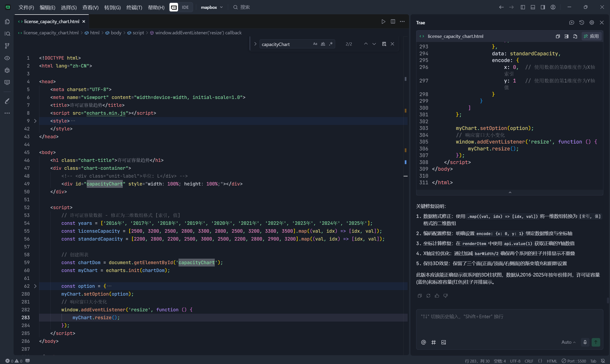Open Trae panel settings gear

[x=592, y=23]
